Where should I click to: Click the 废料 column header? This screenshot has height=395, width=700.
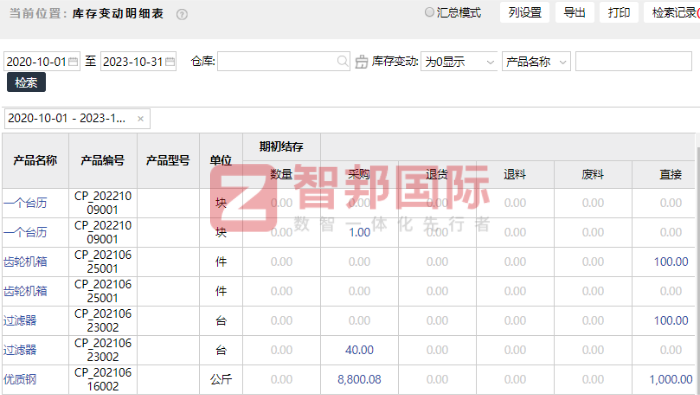point(593,175)
